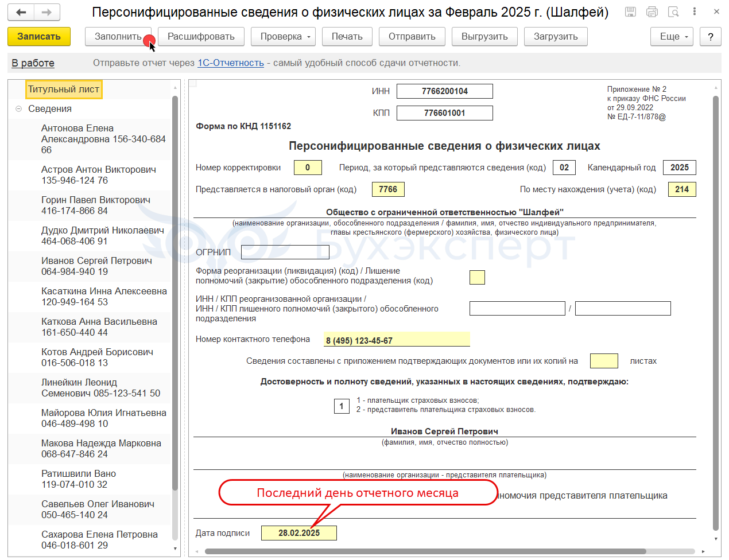This screenshot has width=729, height=560.
Task: Select Ратишвили Вано entry
Action: 79,479
